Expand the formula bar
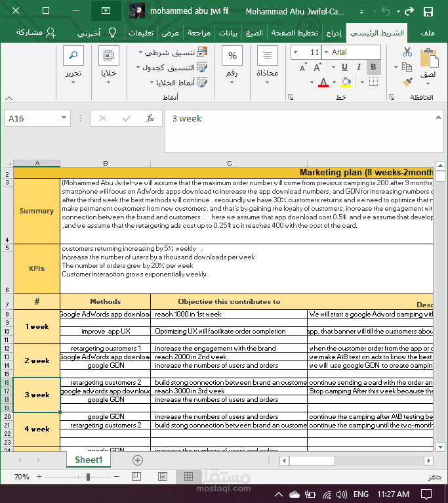 pyautogui.click(x=438, y=118)
